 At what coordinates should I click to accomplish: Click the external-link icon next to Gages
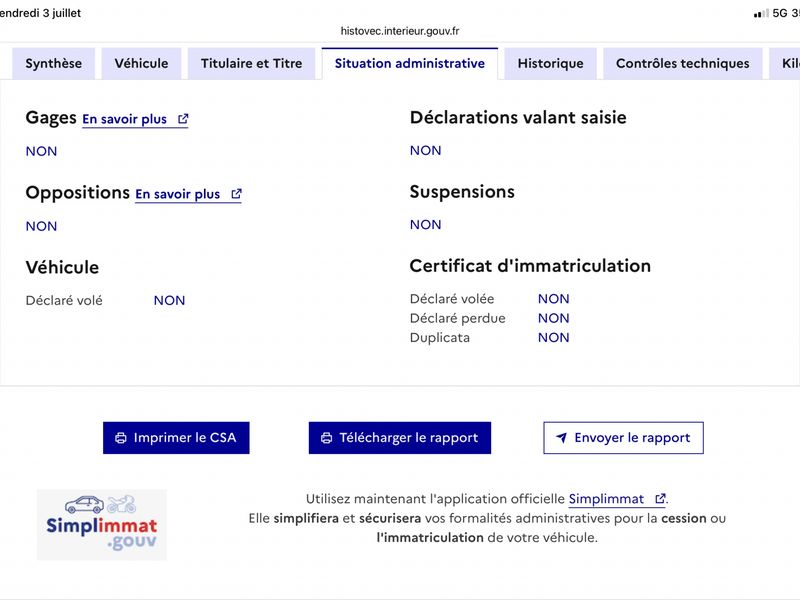point(183,119)
